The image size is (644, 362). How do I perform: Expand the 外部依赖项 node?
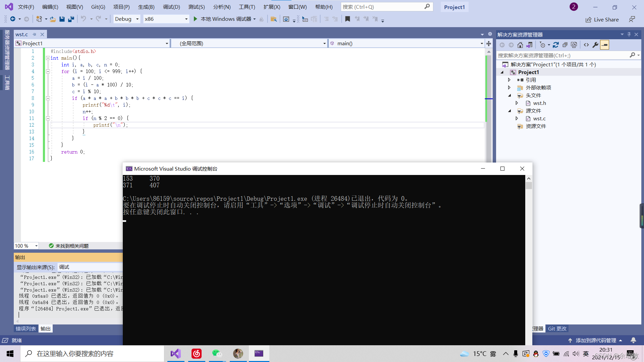click(x=509, y=87)
